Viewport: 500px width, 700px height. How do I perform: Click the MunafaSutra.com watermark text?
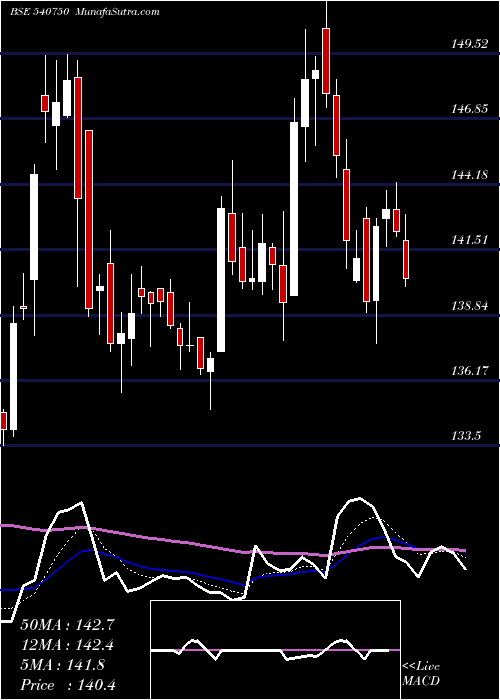pyautogui.click(x=118, y=12)
